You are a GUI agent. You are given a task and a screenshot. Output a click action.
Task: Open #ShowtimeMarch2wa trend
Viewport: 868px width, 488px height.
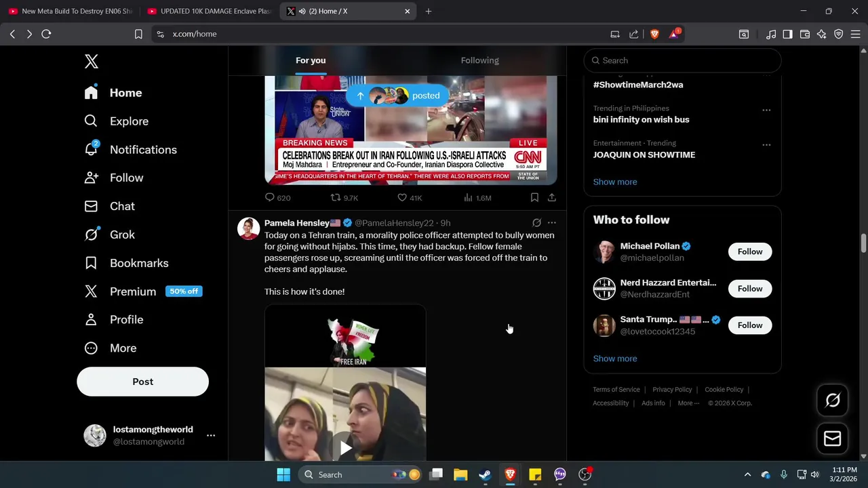pos(638,85)
